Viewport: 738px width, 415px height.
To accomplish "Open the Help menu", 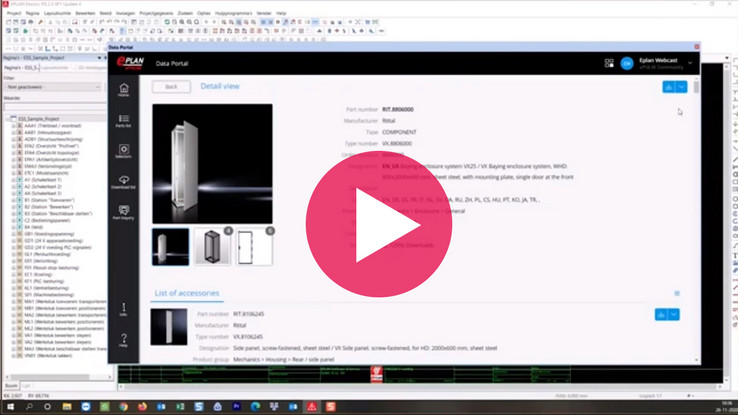I will (x=281, y=13).
